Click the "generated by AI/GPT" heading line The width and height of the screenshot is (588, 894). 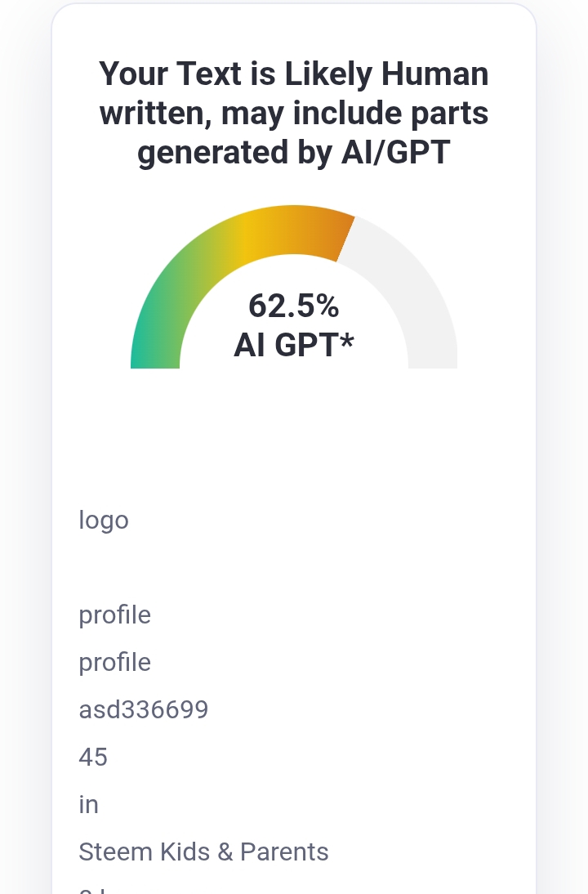294,152
